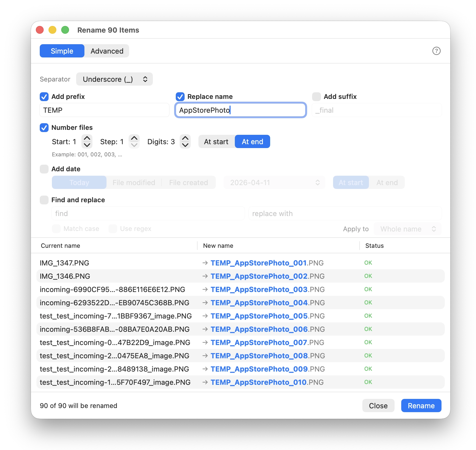Enable Find and replace checkbox
Viewport: 476px width, 450px height.
click(x=44, y=200)
